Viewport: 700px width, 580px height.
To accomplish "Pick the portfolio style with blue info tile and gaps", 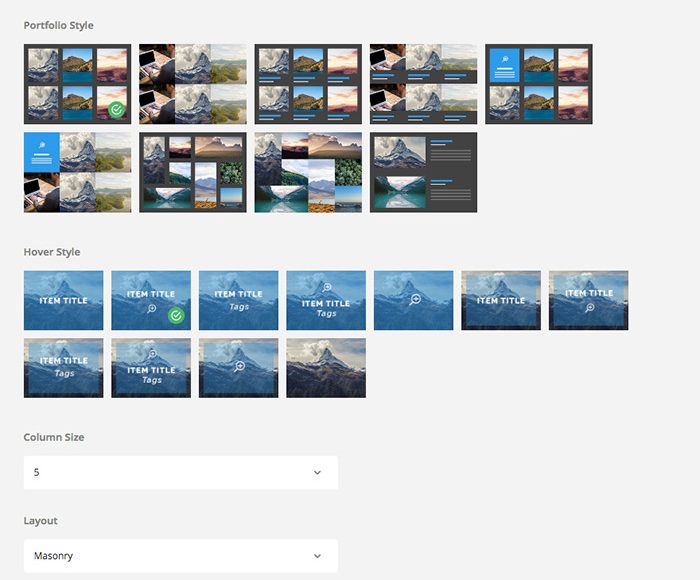I will 539,84.
